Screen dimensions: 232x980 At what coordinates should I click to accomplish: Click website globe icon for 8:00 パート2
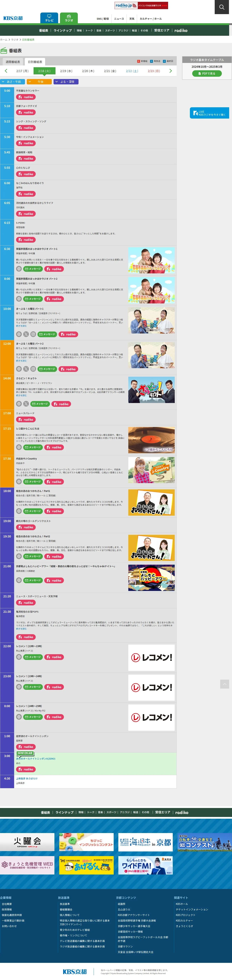[x=19, y=299]
